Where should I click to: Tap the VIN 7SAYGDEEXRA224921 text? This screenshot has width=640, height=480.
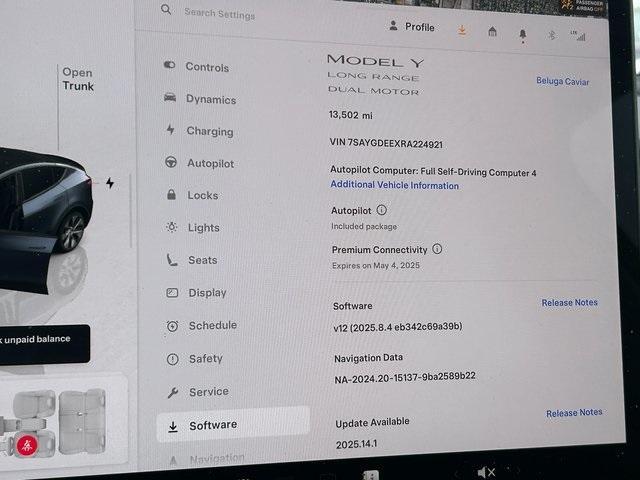[x=386, y=143]
